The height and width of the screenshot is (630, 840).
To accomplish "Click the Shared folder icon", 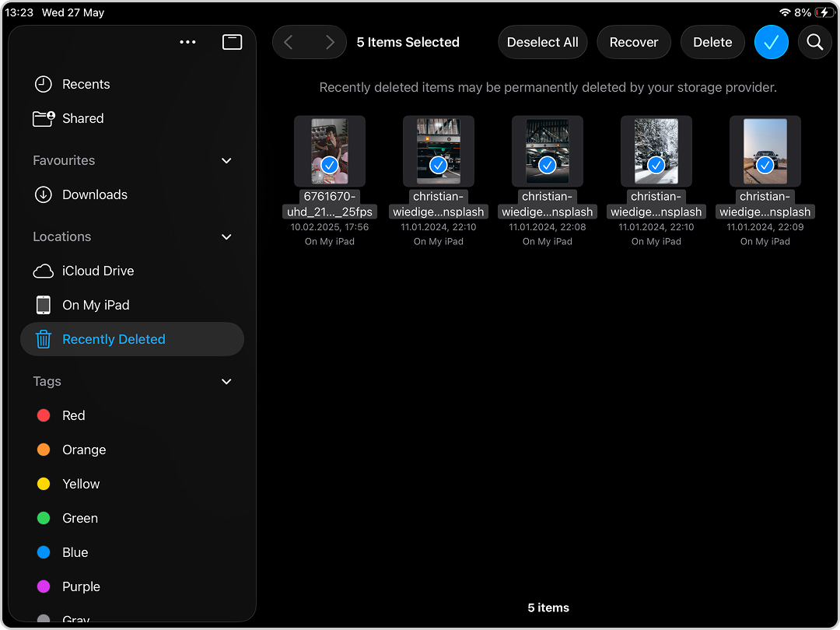I will pyautogui.click(x=44, y=118).
